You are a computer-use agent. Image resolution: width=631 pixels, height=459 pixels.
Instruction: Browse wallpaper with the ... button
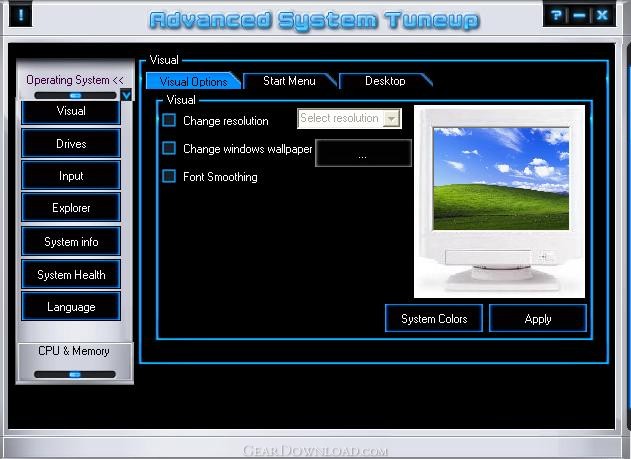tap(362, 154)
